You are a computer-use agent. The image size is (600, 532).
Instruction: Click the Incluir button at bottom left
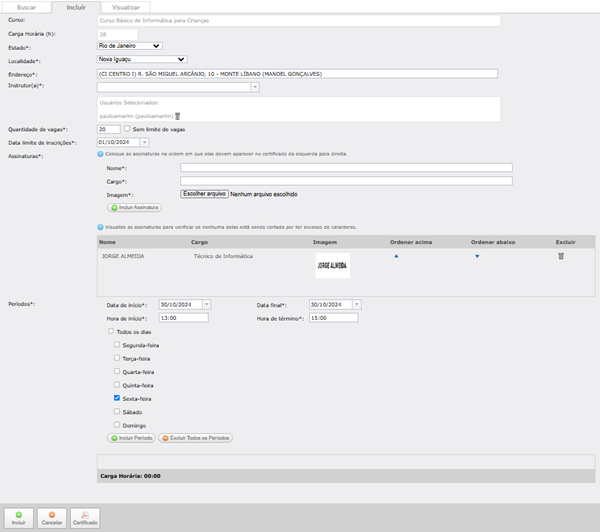pos(18,516)
